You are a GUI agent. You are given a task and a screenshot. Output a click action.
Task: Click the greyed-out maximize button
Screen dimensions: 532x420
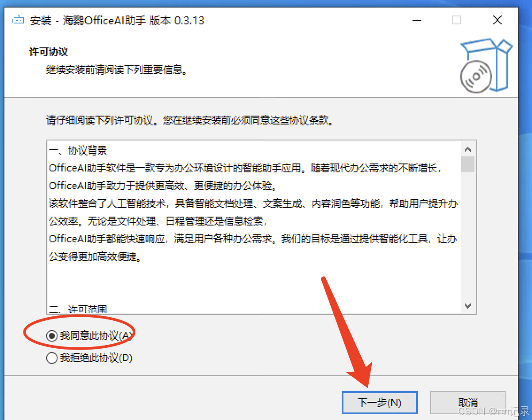pos(457,20)
